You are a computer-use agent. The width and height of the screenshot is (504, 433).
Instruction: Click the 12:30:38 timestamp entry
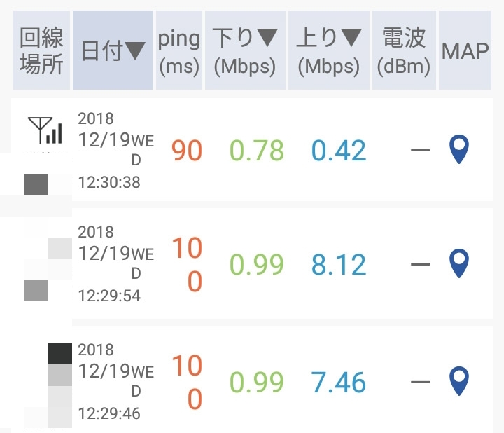pyautogui.click(x=109, y=183)
